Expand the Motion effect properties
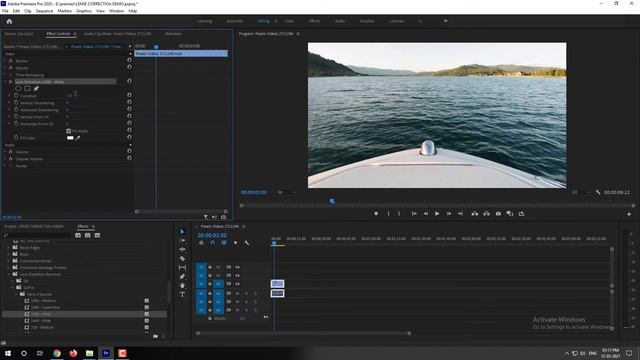Image resolution: width=640 pixels, height=360 pixels. click(5, 61)
